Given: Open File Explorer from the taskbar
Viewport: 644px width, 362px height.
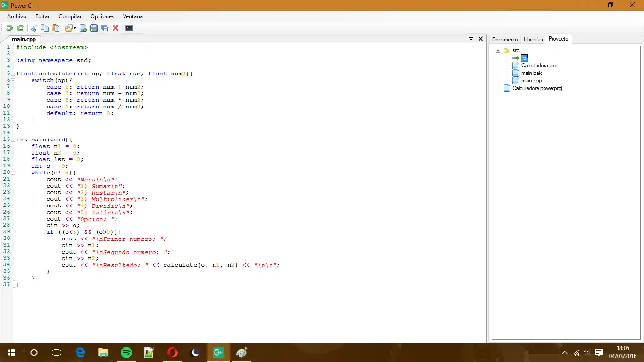Looking at the screenshot, I should click(x=103, y=353).
